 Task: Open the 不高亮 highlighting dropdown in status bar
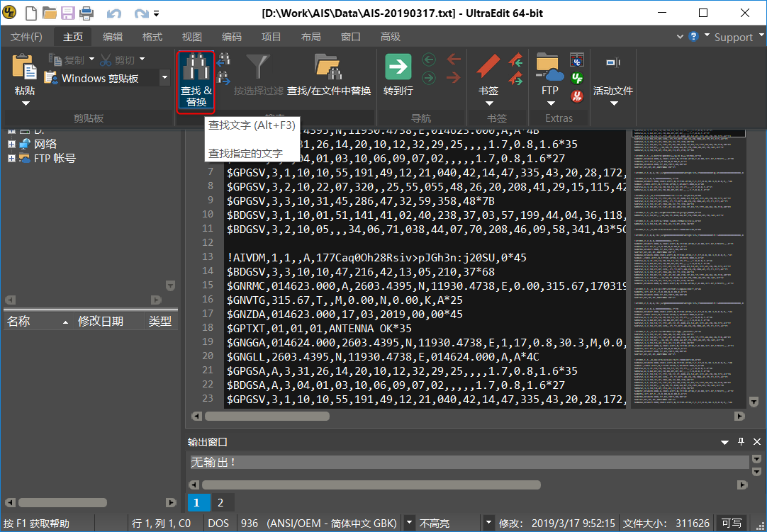point(488,523)
